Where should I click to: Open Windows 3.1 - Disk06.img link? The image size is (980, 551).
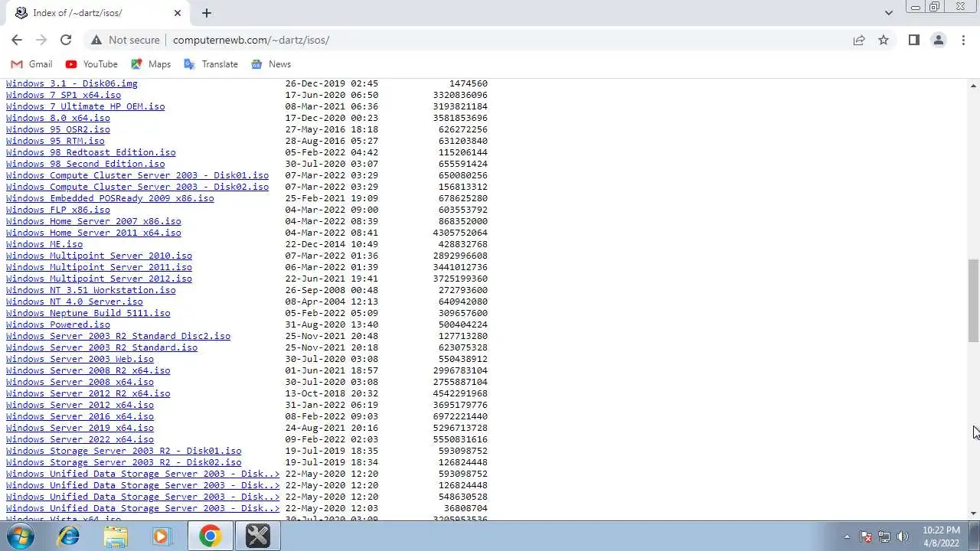(72, 83)
